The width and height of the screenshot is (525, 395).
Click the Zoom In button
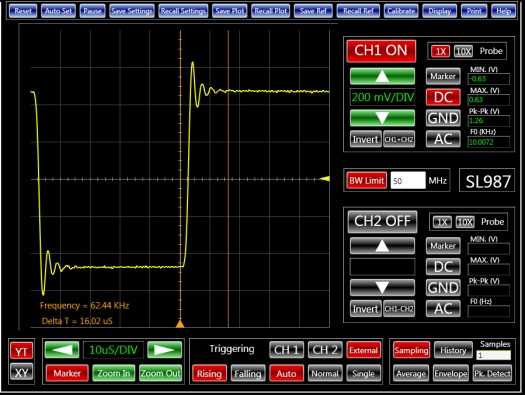(x=114, y=373)
